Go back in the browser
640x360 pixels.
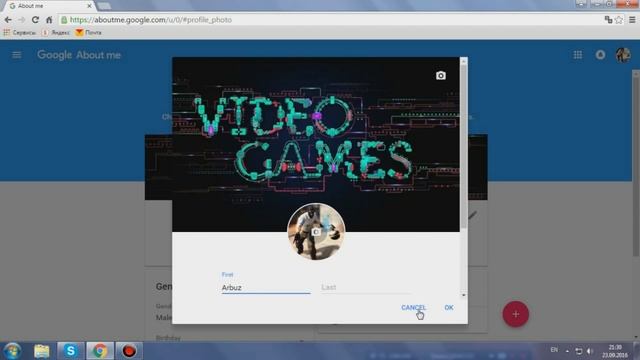(8, 20)
